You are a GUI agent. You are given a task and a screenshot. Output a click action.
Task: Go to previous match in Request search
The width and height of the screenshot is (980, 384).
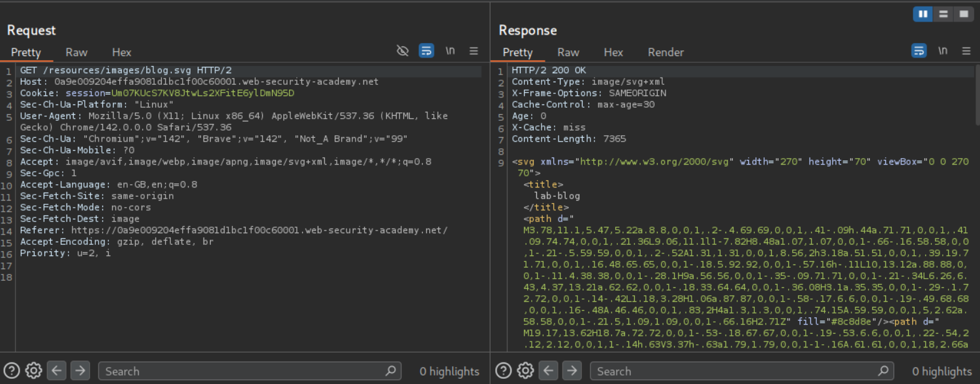coord(57,371)
